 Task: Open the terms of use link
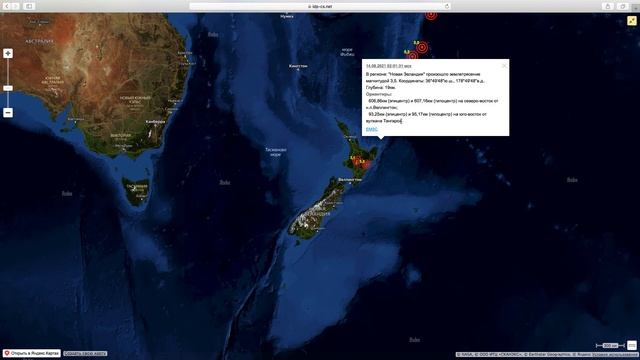(x=614, y=355)
